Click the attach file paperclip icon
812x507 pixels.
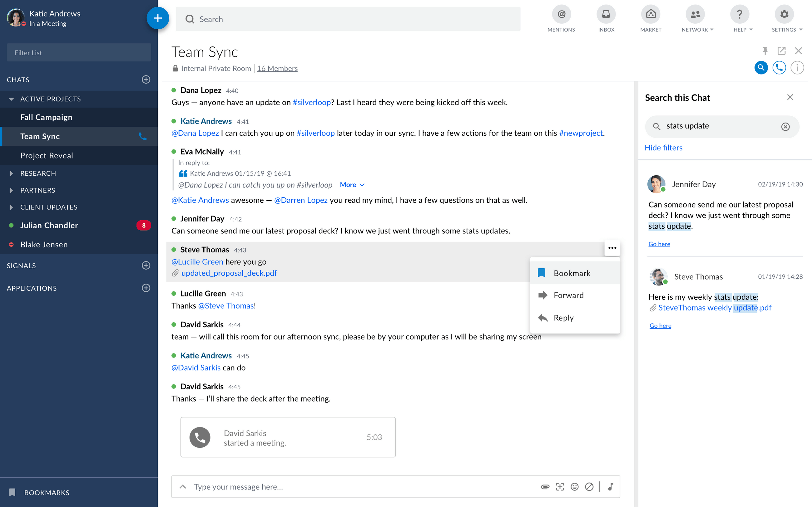(545, 486)
